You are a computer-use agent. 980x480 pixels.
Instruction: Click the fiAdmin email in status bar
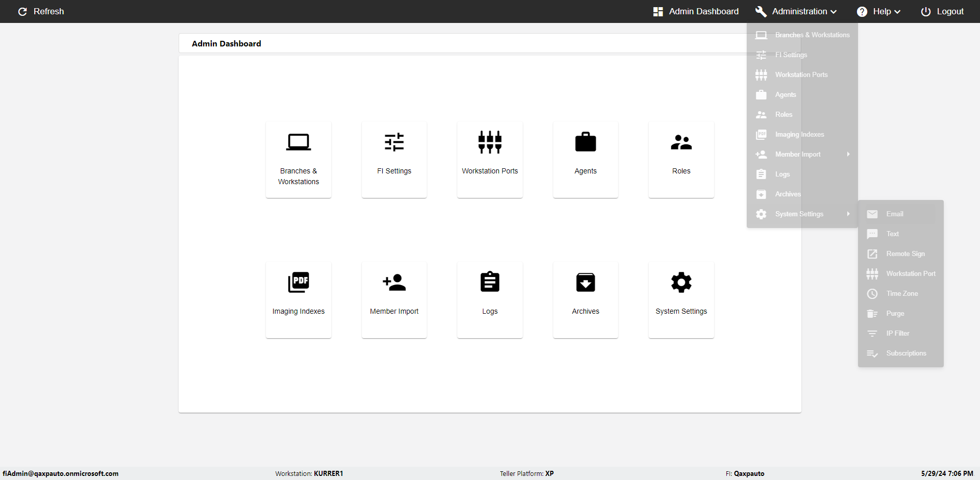click(60, 473)
